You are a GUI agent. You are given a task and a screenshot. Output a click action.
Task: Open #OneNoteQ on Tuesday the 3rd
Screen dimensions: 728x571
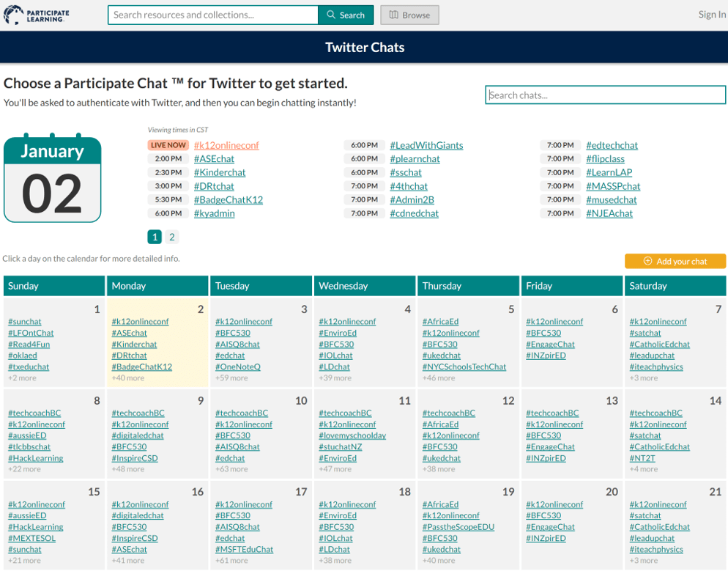(238, 366)
